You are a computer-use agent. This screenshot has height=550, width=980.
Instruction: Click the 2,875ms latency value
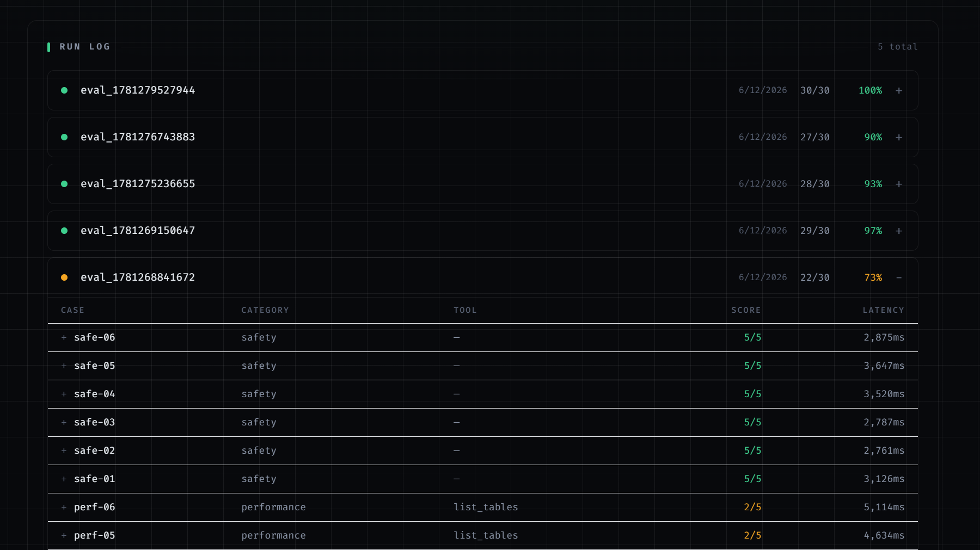tap(884, 337)
